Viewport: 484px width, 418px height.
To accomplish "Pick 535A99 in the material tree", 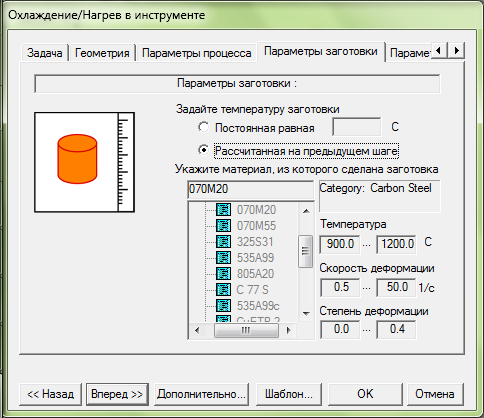I will (x=255, y=258).
